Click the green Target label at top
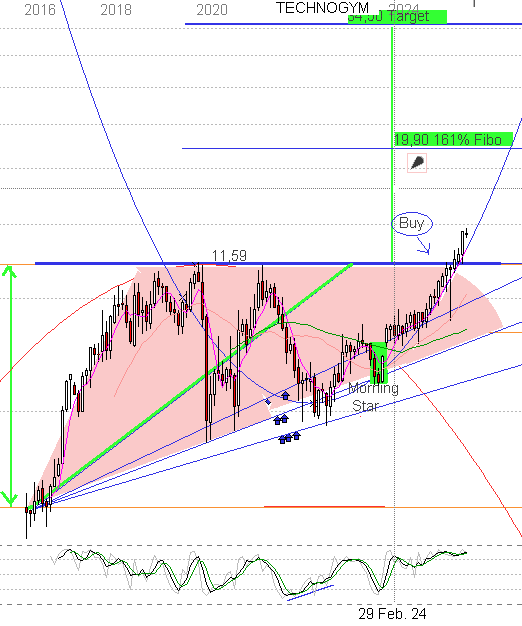Screen dimensions: 522x626 click(397, 17)
